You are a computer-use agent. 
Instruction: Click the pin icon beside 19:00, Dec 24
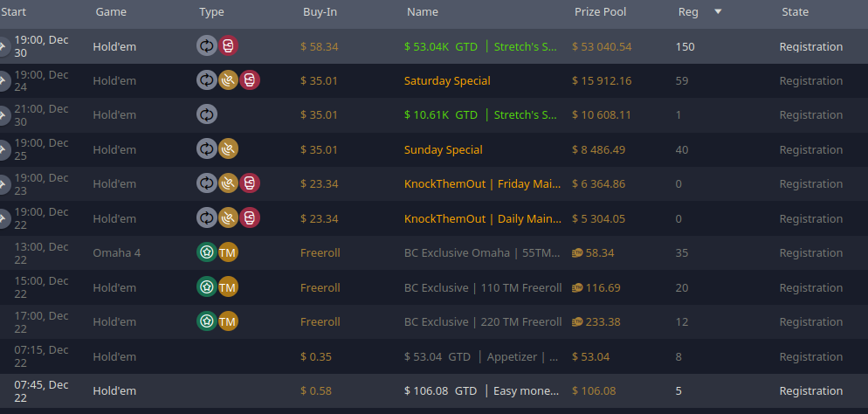3,81
